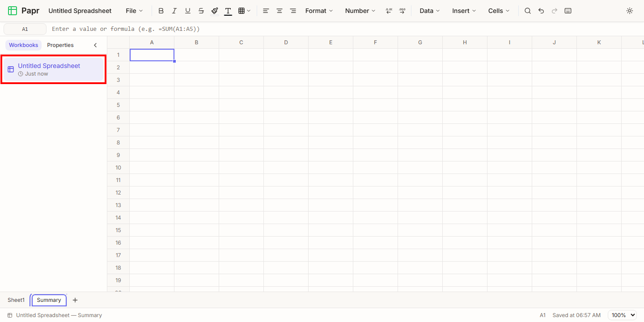
Task: Select the Summary sheet tab
Action: 49,300
